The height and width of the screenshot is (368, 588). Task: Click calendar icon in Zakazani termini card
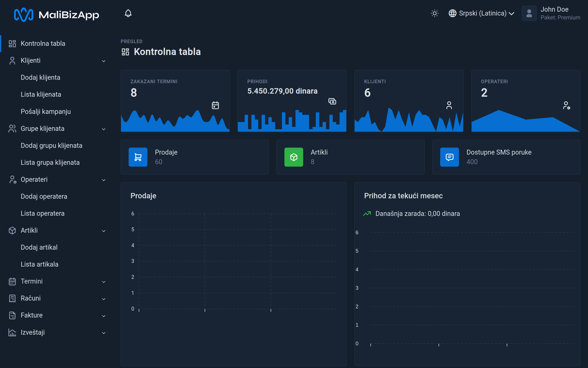(x=215, y=105)
